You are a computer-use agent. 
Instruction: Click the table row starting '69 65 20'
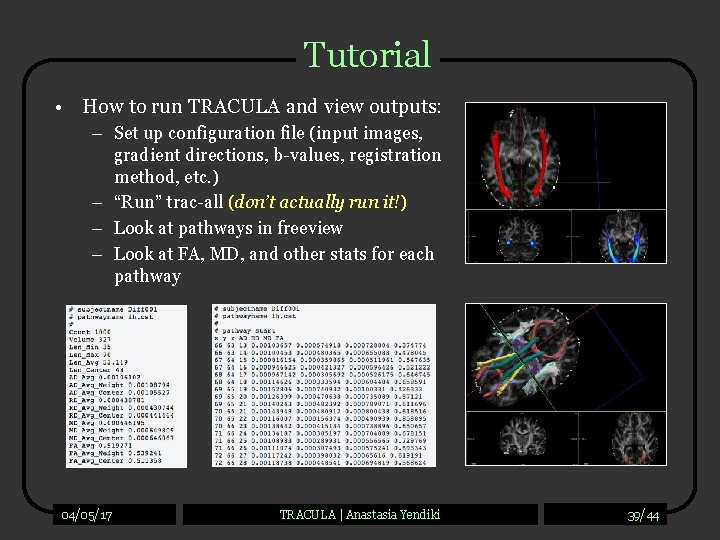tap(318, 396)
